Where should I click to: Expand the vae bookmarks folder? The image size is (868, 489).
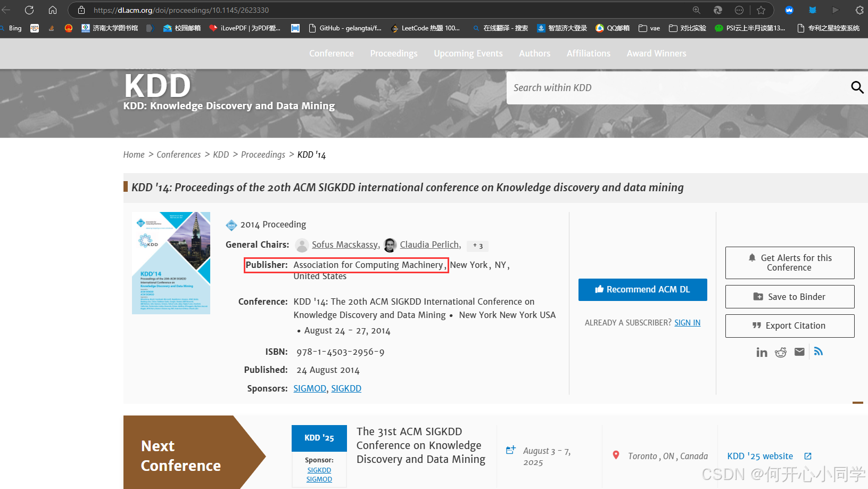point(649,28)
